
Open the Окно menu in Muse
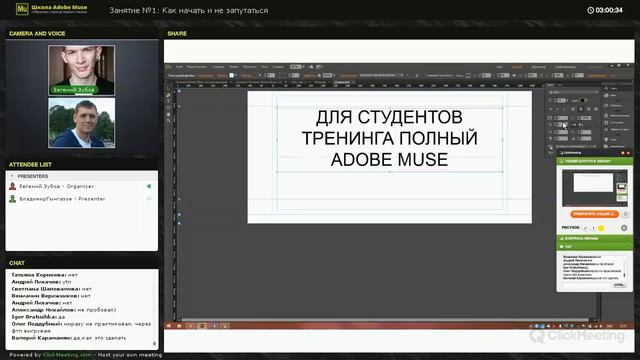click(265, 67)
